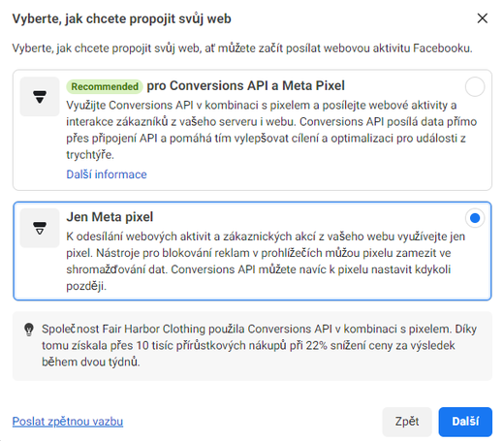Click the filled funnel icon for Conversions API
The image size is (504, 441).
pos(40,97)
